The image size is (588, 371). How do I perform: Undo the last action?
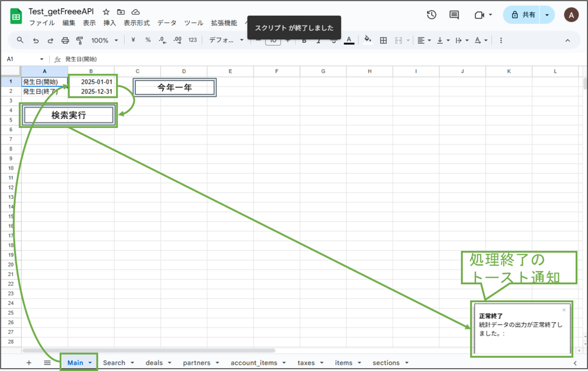[35, 40]
